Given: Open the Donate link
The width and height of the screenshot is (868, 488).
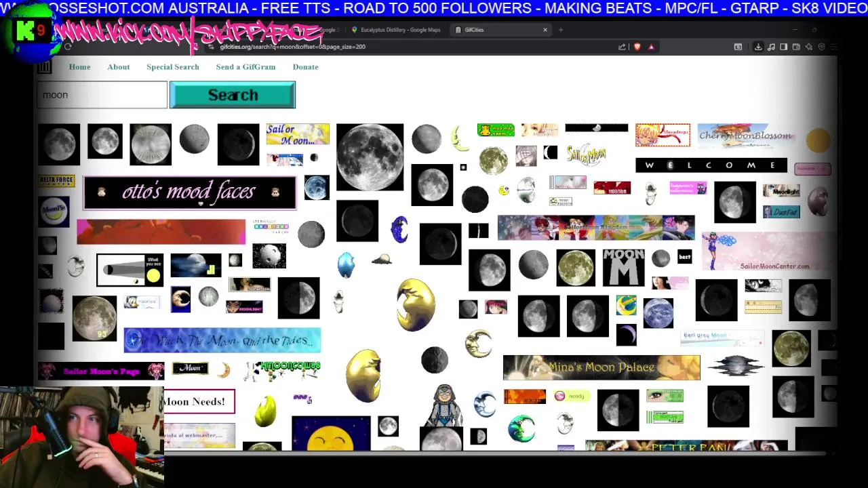Looking at the screenshot, I should 305,66.
